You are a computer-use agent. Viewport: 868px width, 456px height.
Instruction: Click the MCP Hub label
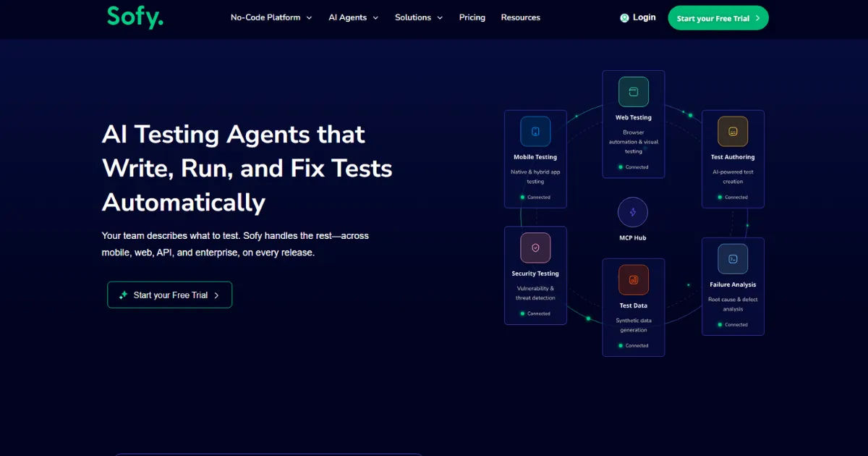pos(634,238)
